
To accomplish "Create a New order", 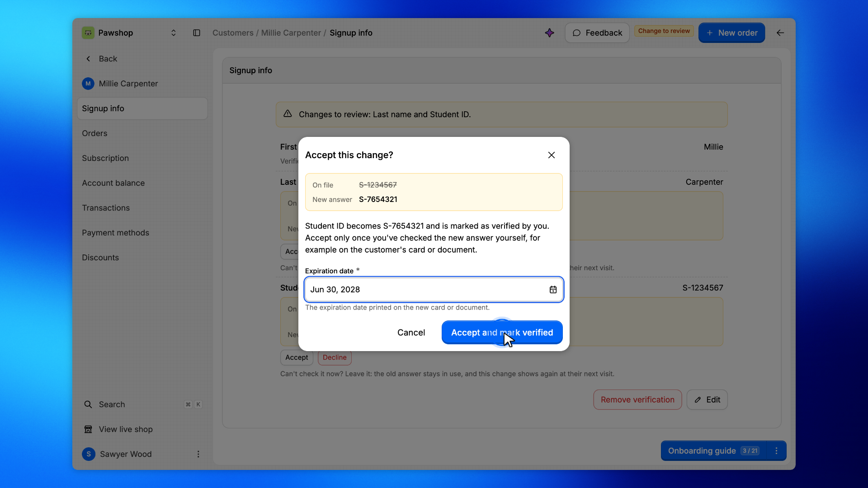I will [x=731, y=33].
